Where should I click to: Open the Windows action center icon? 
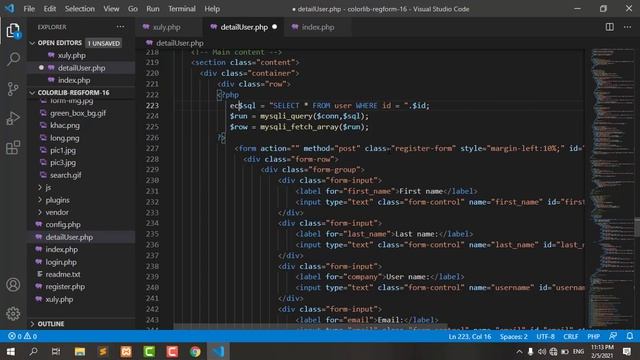[627, 351]
